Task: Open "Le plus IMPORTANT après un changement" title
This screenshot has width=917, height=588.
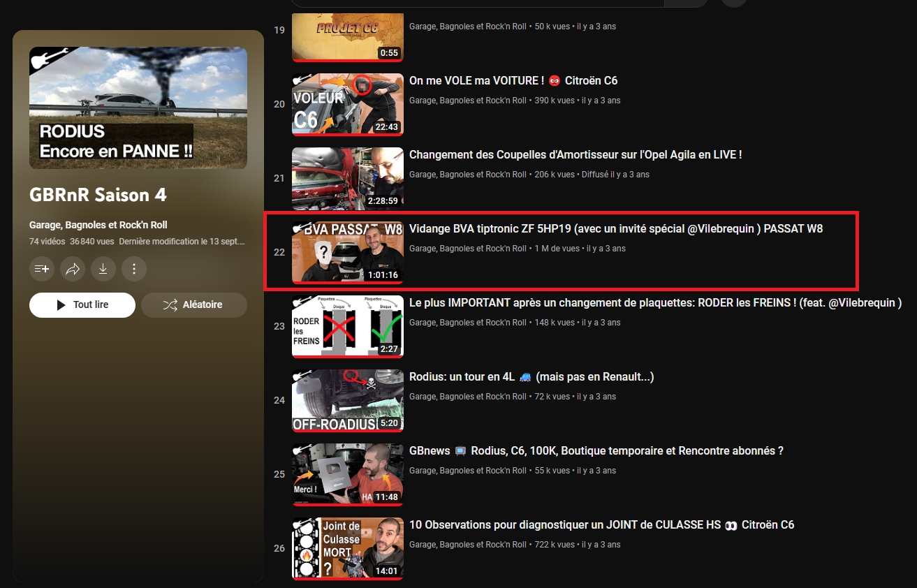Action: [656, 303]
